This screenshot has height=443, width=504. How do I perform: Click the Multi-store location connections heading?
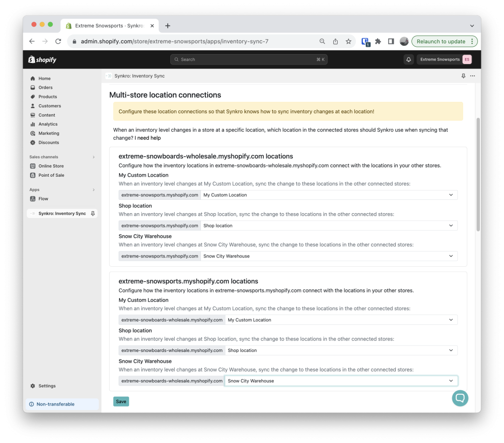pos(165,95)
